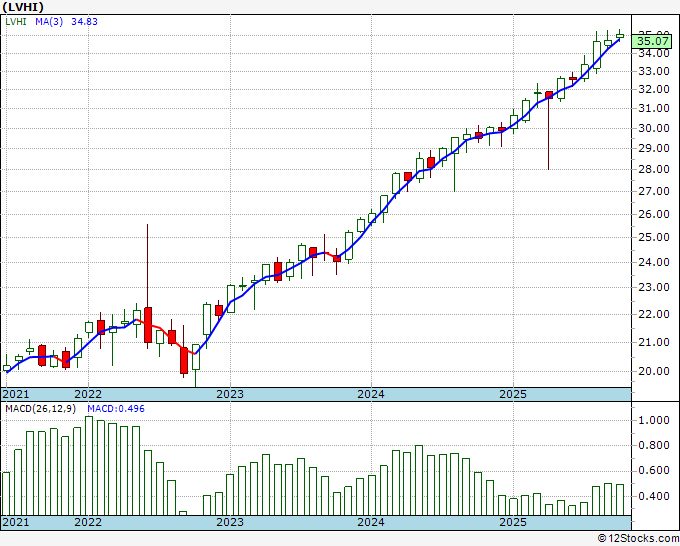This screenshot has height=546, width=680.
Task: Select the 23.00 price axis label
Action: 654,287
